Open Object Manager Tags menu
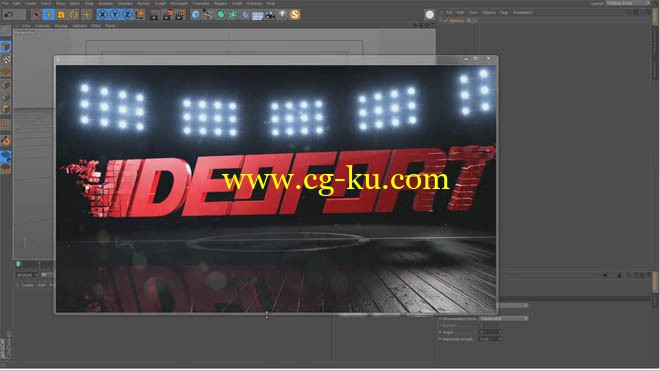 [x=504, y=13]
